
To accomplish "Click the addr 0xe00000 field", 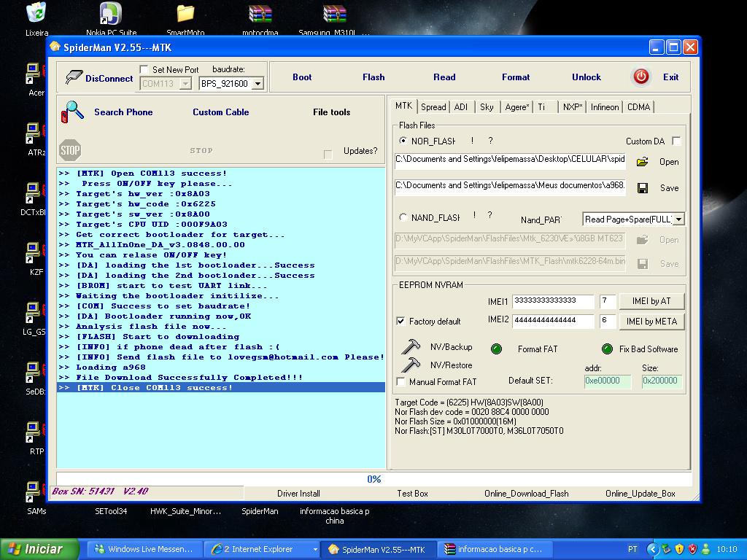I will coord(608,381).
